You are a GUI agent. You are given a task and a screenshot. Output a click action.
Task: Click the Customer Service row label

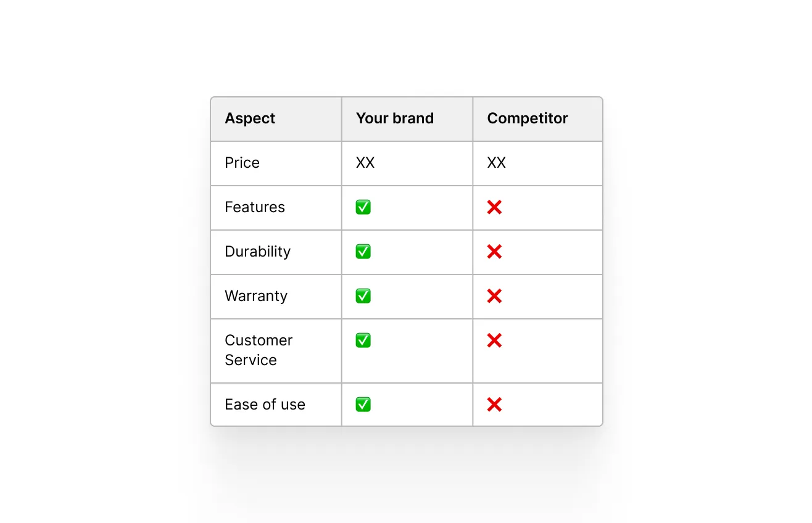tap(259, 350)
